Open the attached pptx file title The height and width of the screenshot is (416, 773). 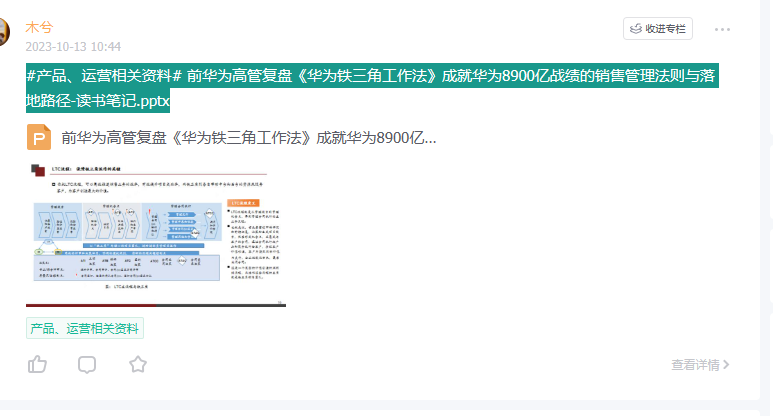coord(248,138)
